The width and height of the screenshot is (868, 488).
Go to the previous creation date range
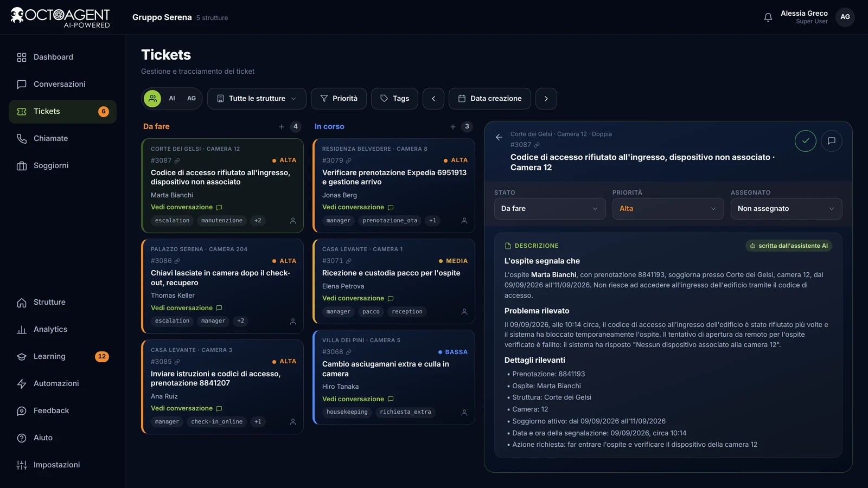tap(433, 99)
